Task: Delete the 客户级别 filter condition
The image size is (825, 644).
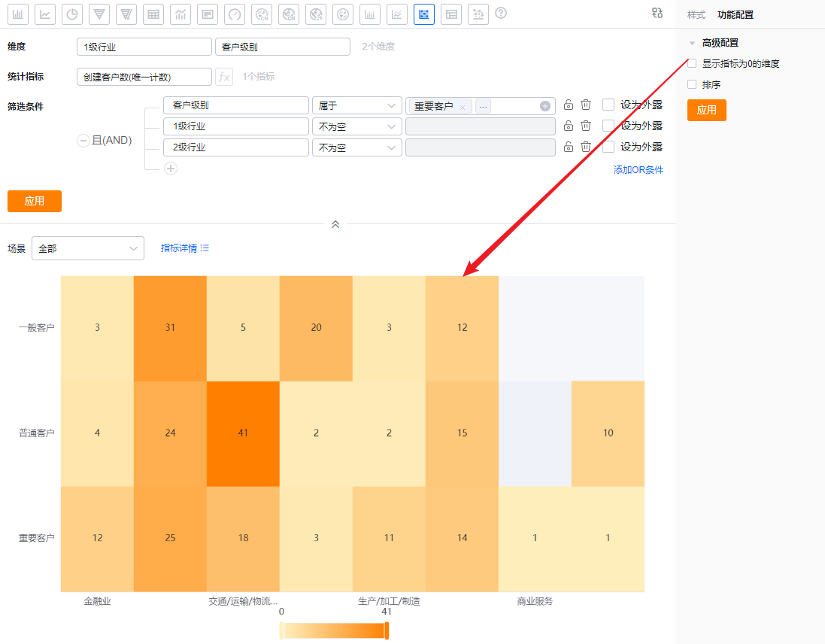Action: tap(586, 105)
